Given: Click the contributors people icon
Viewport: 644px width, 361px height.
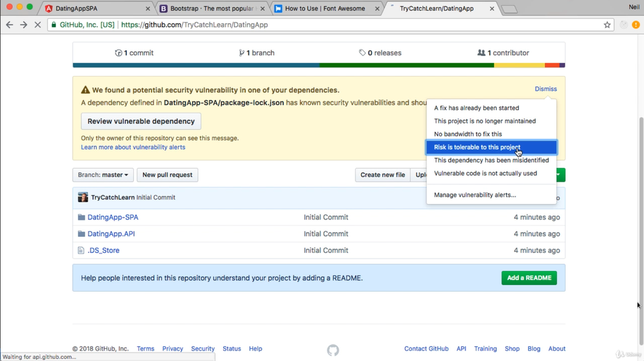Looking at the screenshot, I should (x=481, y=53).
